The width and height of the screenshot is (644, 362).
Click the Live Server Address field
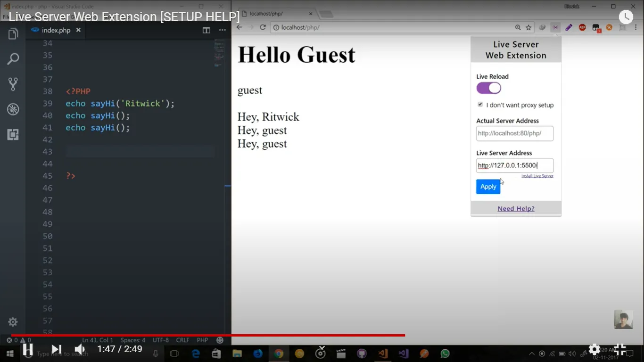(x=515, y=165)
